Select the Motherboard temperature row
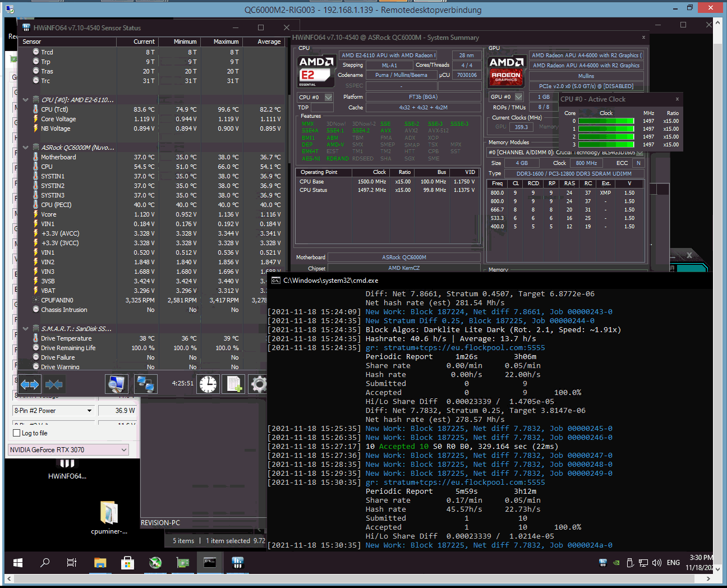 click(151, 157)
